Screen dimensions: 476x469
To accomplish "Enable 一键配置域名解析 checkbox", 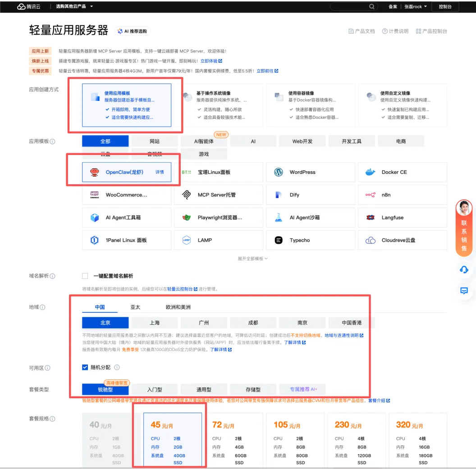I will coord(85,276).
